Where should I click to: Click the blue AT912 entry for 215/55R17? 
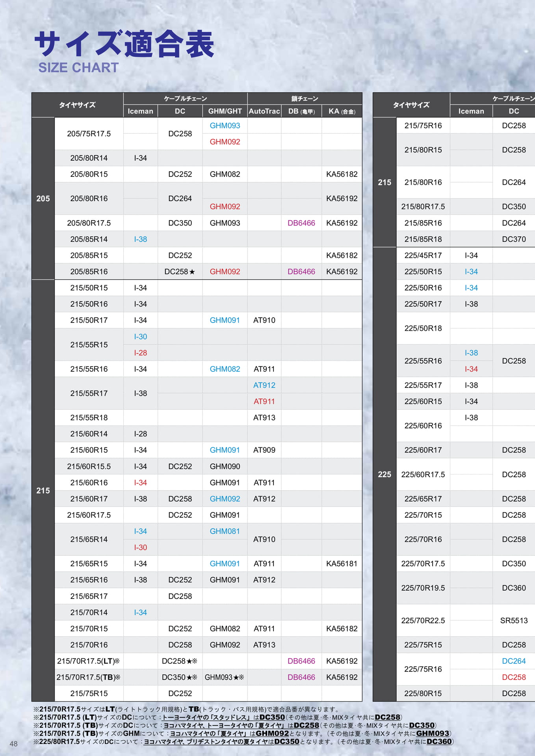pyautogui.click(x=264, y=385)
